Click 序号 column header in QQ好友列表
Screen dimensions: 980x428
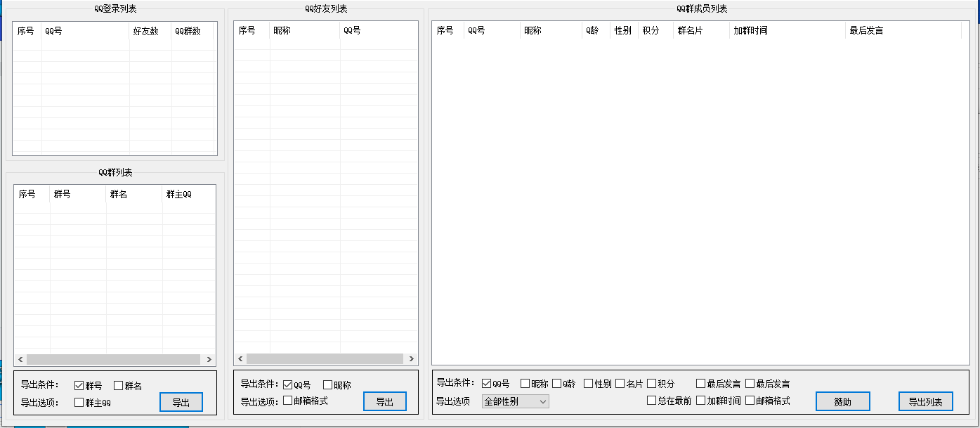coord(252,30)
